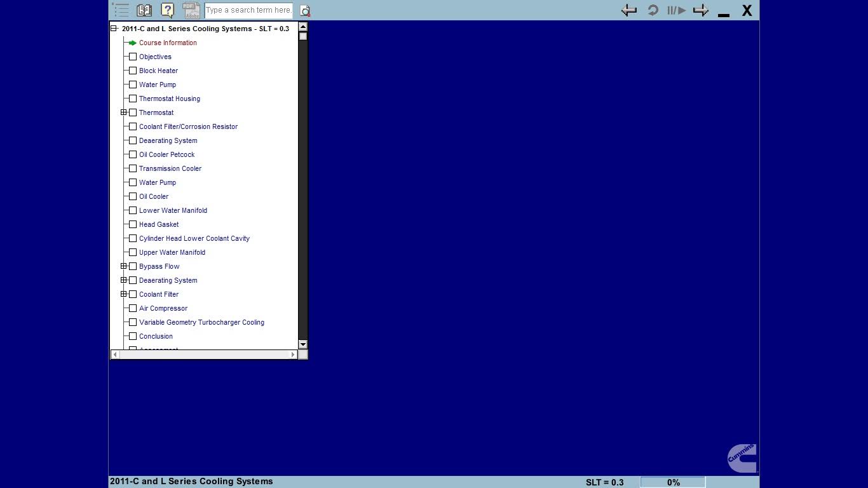
Task: Tick the Transmission Cooler checkbox
Action: (133, 168)
